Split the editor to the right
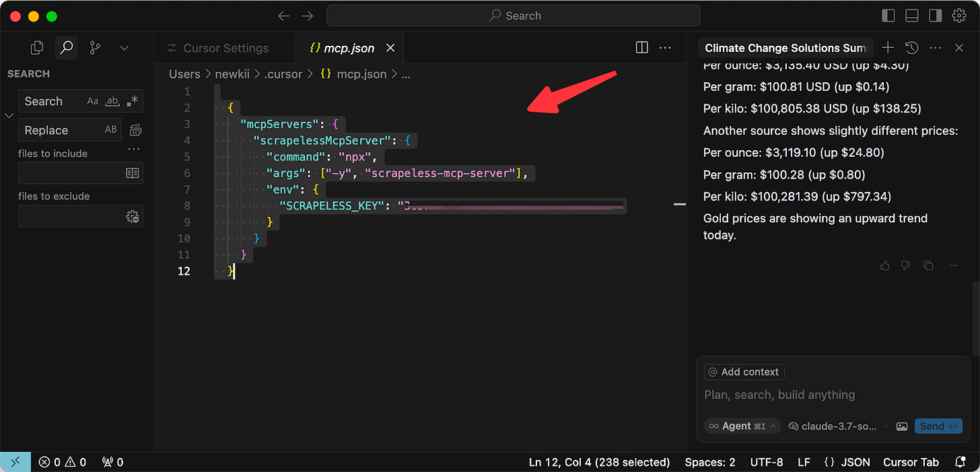 (642, 48)
